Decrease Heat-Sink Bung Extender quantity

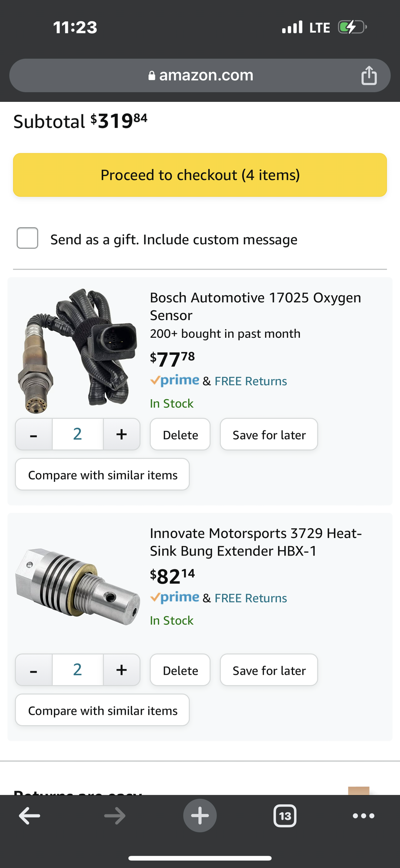[34, 670]
